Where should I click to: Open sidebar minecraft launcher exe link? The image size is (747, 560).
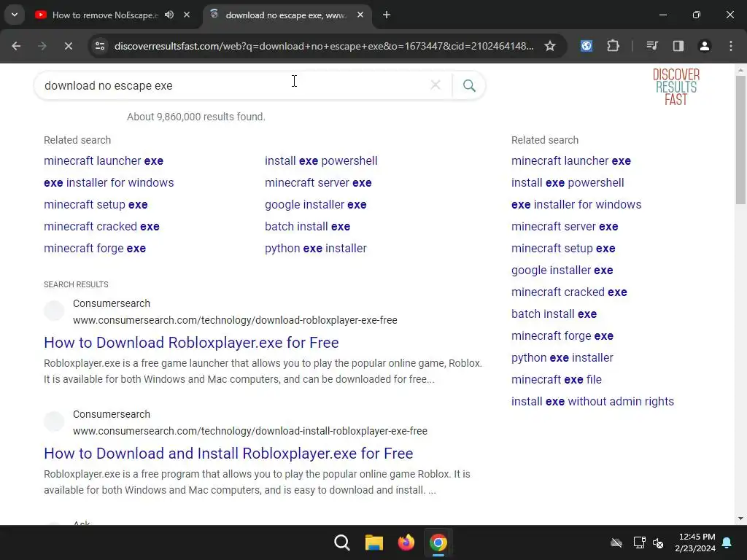[x=570, y=161]
